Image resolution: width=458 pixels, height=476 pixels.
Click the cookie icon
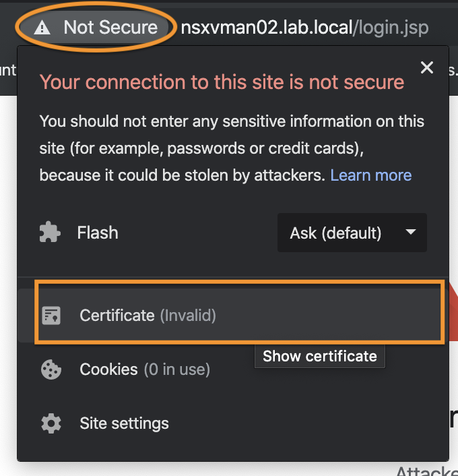[51, 369]
